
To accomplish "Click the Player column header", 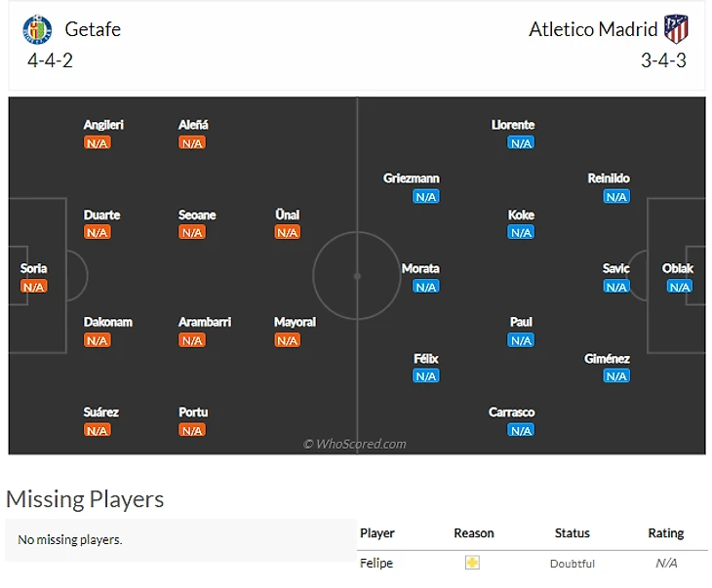I will [377, 533].
